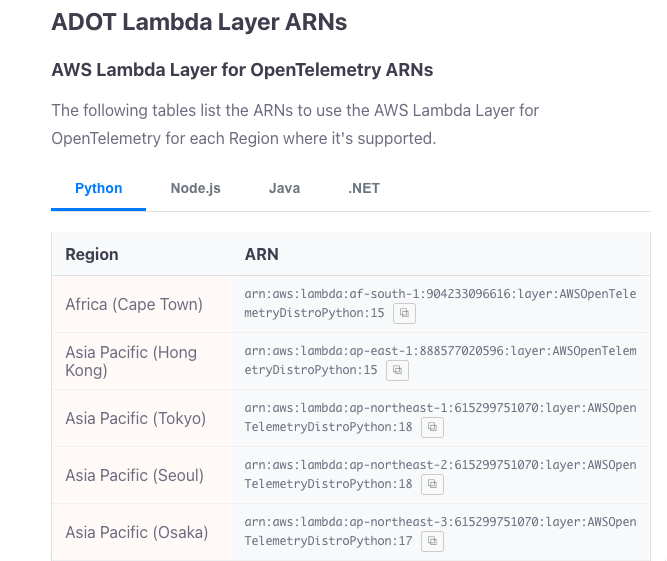This screenshot has width=667, height=561.
Task: Copy the Asia Pacific (Tokyo) ARN
Action: coord(432,427)
